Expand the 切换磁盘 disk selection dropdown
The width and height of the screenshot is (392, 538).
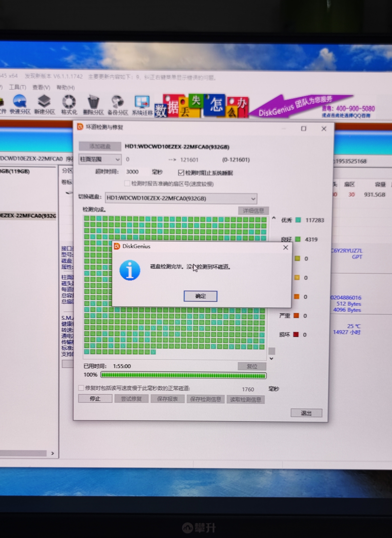coord(181,198)
